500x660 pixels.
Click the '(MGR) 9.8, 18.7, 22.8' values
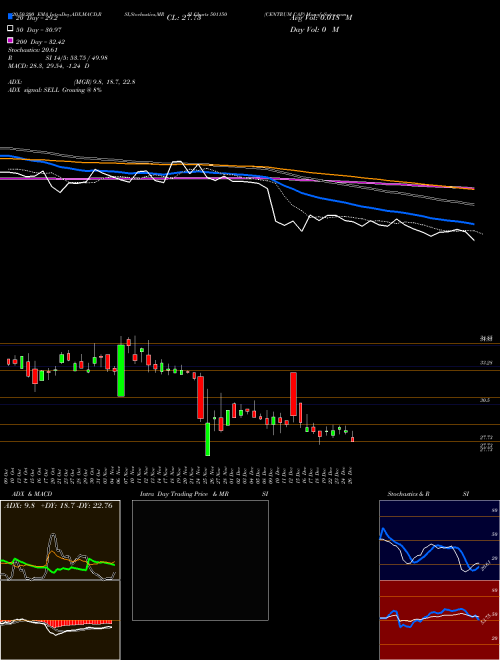pos(104,82)
